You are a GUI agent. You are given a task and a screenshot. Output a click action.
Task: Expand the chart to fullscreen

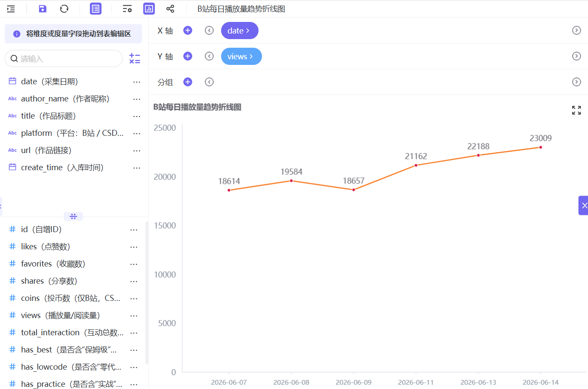click(x=576, y=110)
